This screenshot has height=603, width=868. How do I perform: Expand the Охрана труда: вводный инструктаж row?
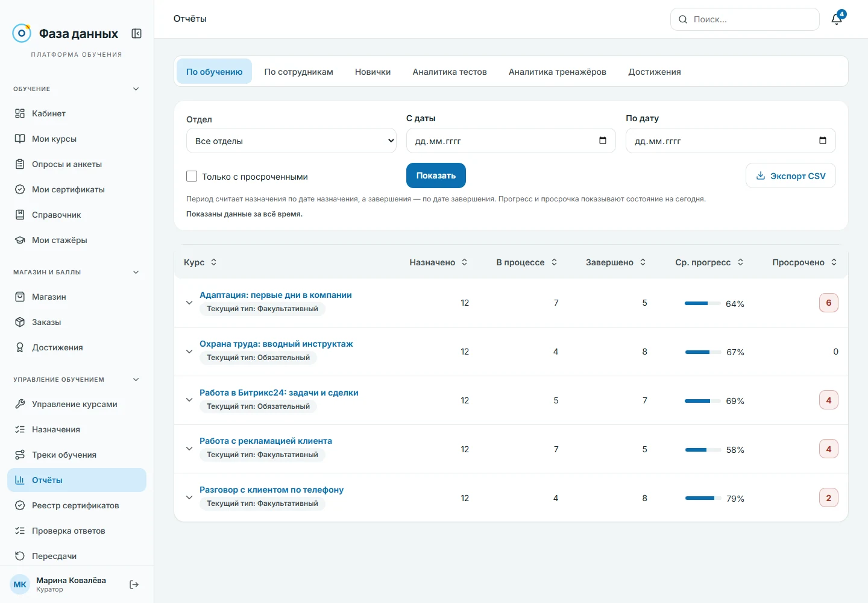(189, 352)
